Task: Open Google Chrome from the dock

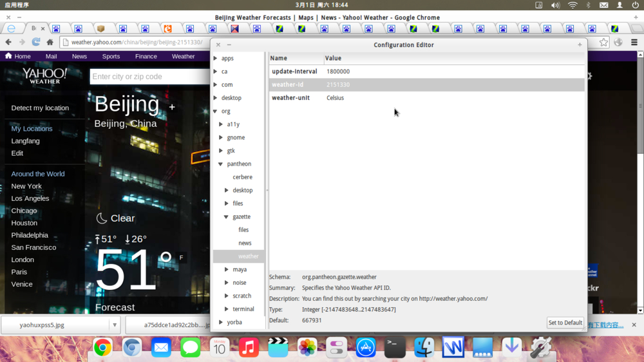Action: click(x=102, y=348)
